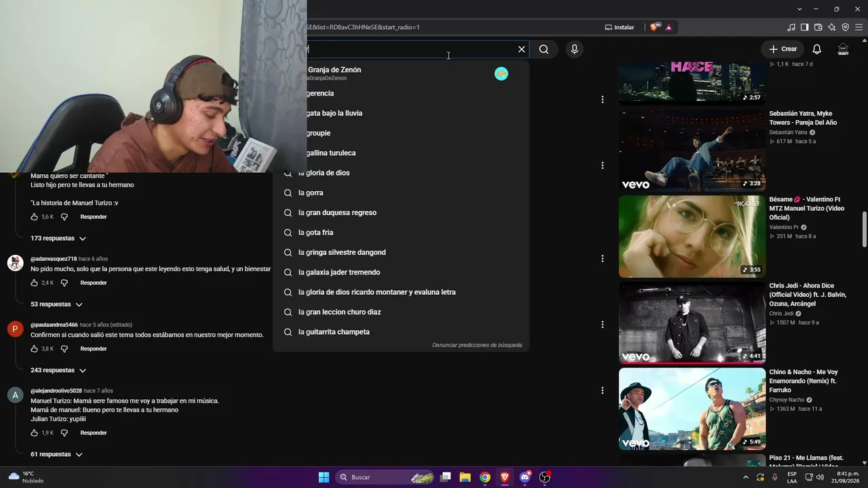This screenshot has width=868, height=488.
Task: Like @adanvasquez718's comment
Action: point(34,283)
